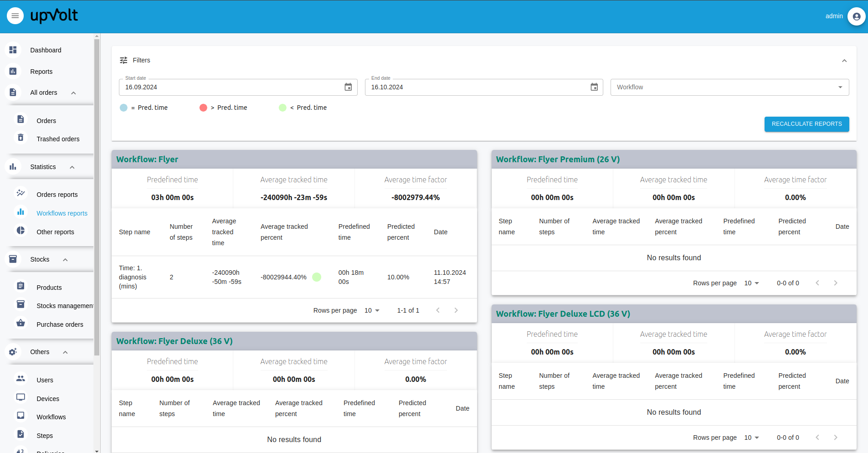Click the Start date input field

click(x=238, y=87)
